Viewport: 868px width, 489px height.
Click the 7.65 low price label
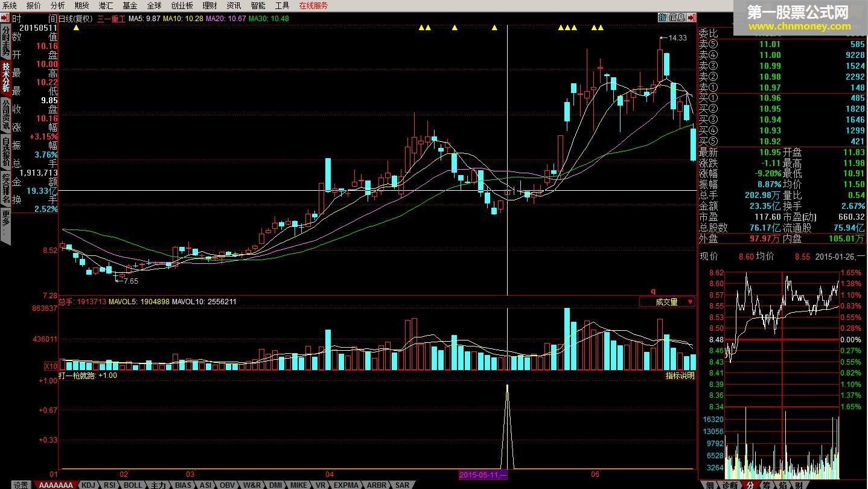click(130, 281)
